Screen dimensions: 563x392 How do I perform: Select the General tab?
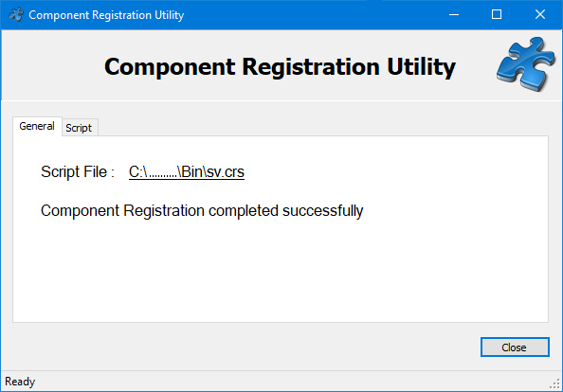[37, 126]
